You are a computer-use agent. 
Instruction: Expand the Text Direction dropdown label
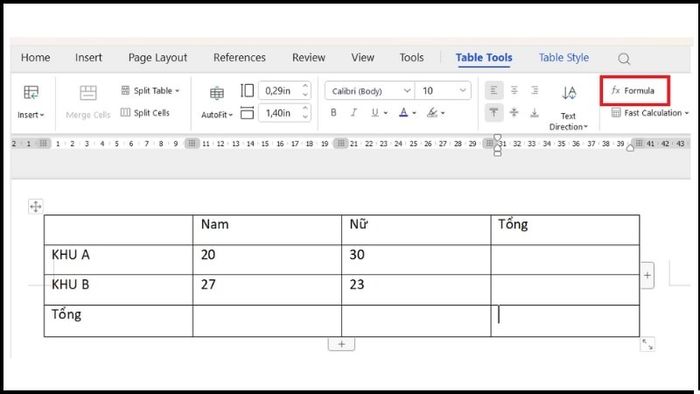point(568,121)
